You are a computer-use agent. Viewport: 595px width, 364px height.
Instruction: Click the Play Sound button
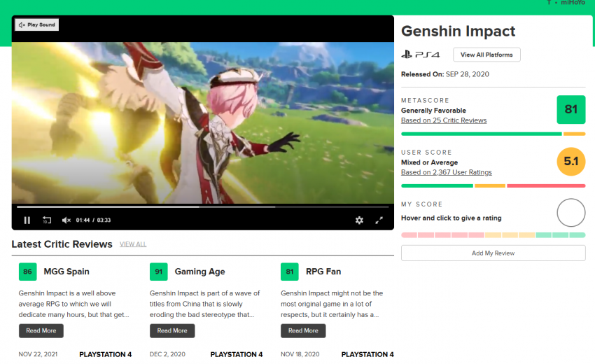coord(37,24)
